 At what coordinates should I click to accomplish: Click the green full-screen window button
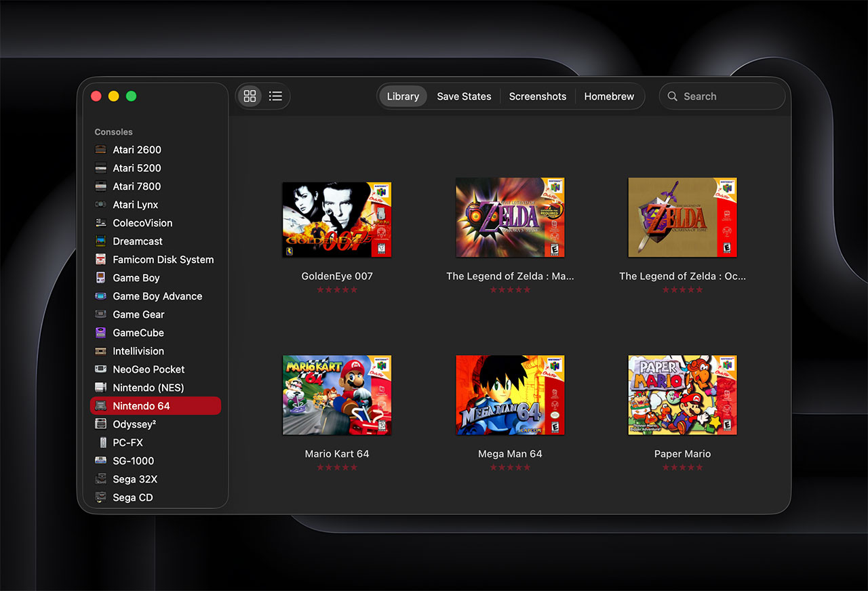click(x=131, y=96)
